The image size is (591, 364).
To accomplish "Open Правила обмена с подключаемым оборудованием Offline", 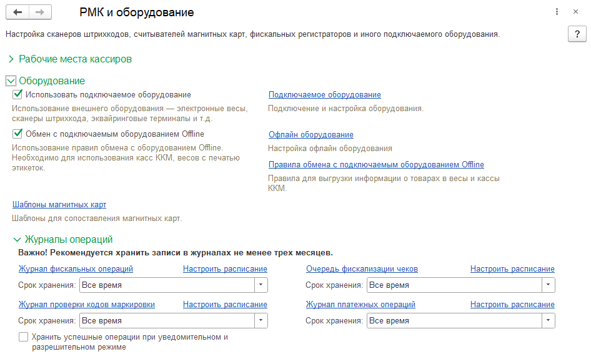I will click(375, 165).
